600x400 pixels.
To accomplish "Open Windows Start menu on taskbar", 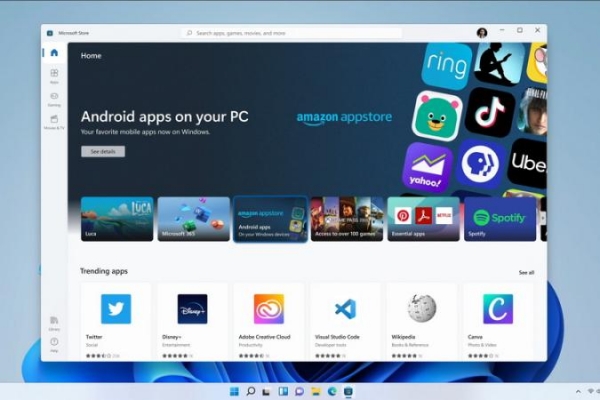I will tap(234, 390).
